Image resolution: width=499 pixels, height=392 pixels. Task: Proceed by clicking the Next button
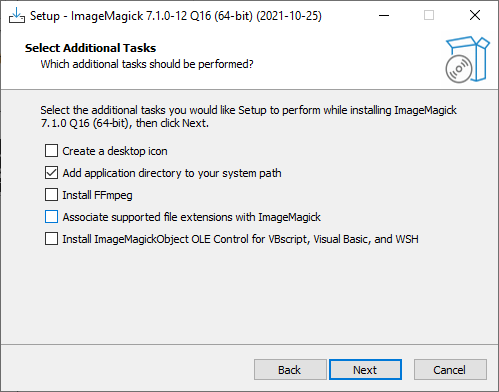pyautogui.click(x=365, y=370)
